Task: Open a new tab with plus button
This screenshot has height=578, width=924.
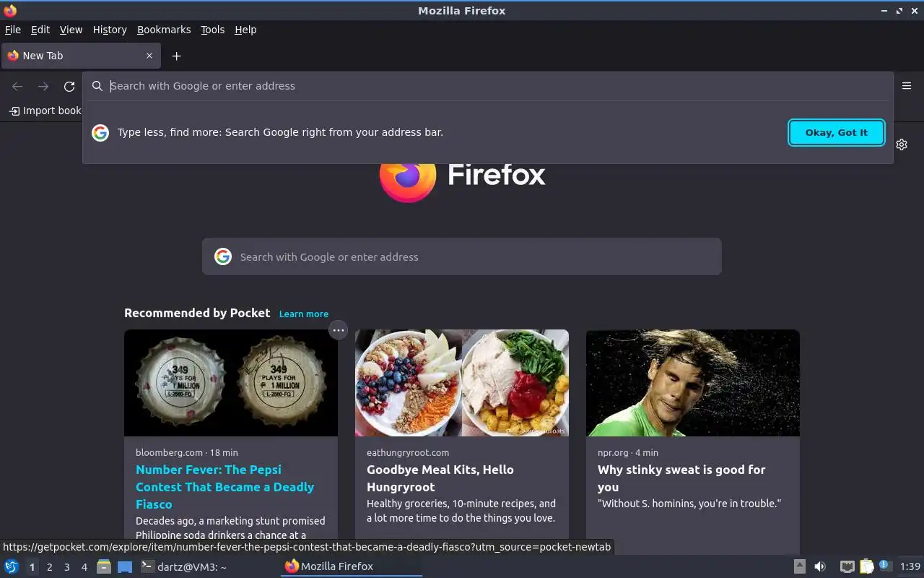Action: pos(176,56)
